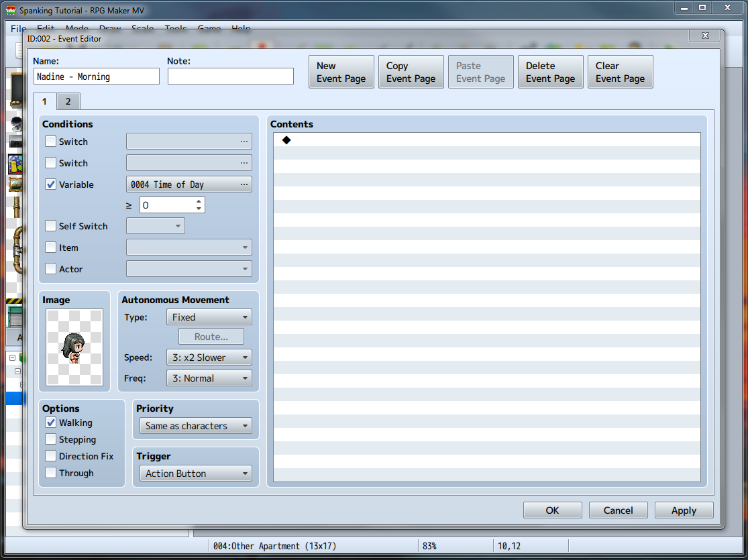Viewport: 748px width, 560px height.
Task: Open the Freq dropdown showing Normal
Action: [209, 378]
